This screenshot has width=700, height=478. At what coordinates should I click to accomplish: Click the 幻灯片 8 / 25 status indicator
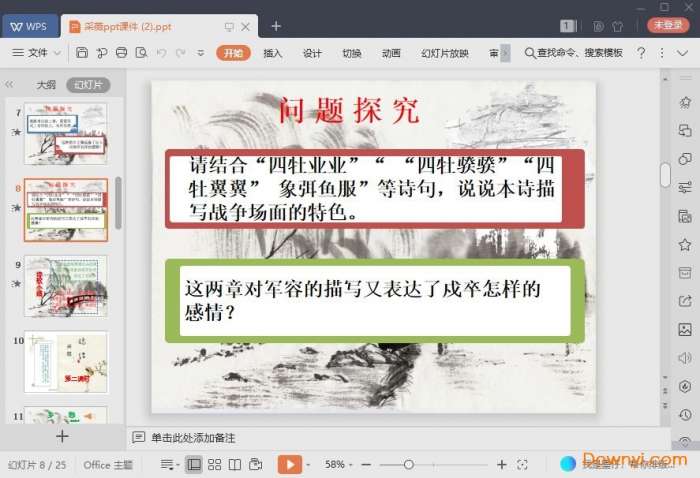point(37,465)
